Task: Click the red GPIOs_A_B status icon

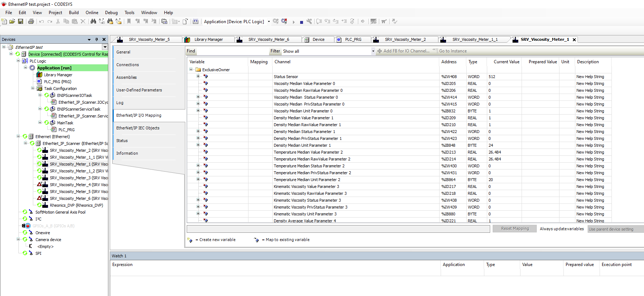Action: point(28,226)
